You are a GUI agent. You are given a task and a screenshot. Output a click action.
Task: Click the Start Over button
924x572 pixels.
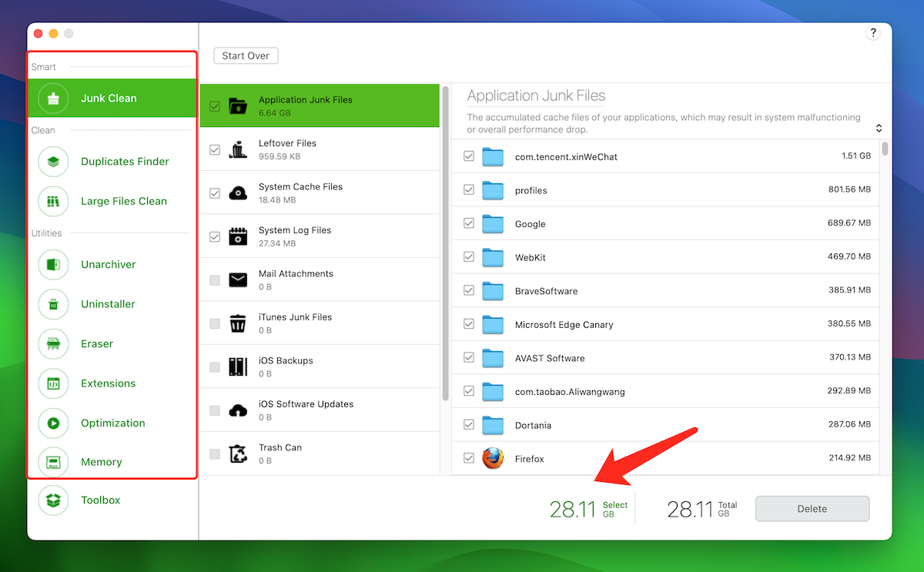point(246,56)
